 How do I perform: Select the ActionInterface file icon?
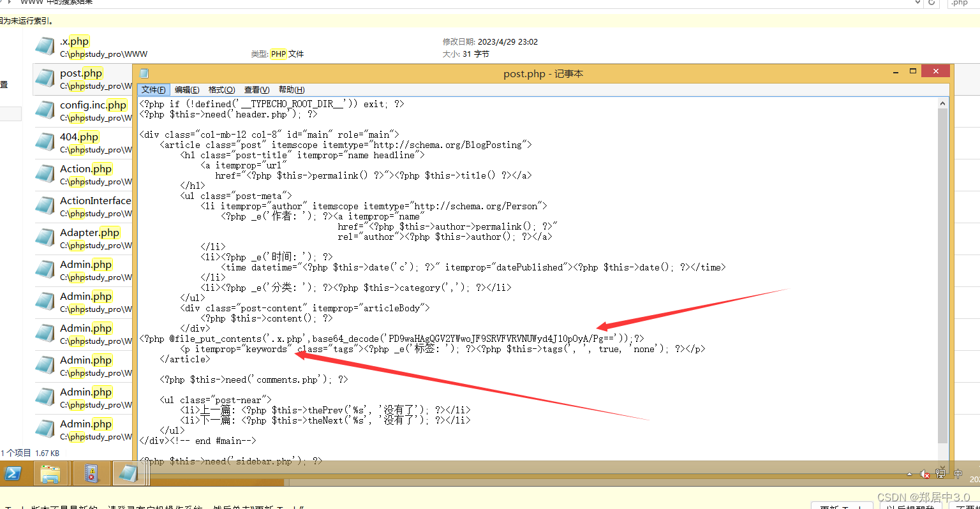pyautogui.click(x=45, y=206)
